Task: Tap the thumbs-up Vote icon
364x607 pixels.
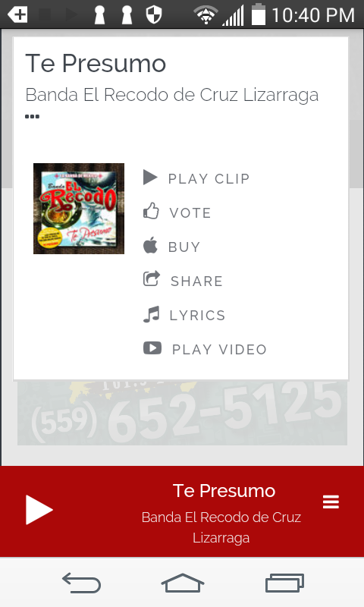Action: (x=151, y=211)
